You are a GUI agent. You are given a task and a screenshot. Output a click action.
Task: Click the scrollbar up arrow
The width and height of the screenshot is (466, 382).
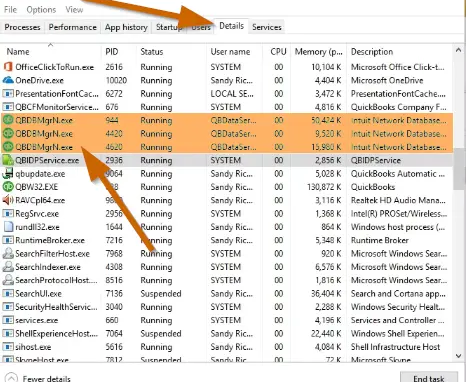point(459,50)
